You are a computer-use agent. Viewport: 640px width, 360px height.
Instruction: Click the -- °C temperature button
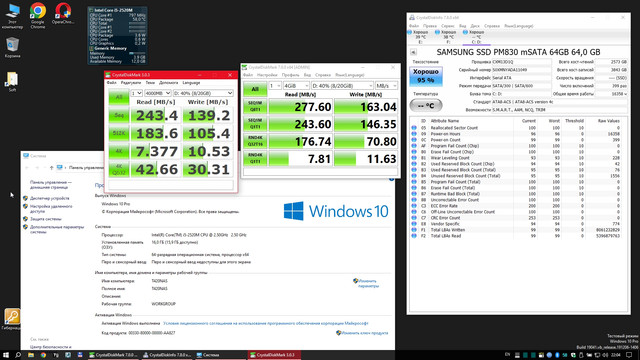[426, 105]
